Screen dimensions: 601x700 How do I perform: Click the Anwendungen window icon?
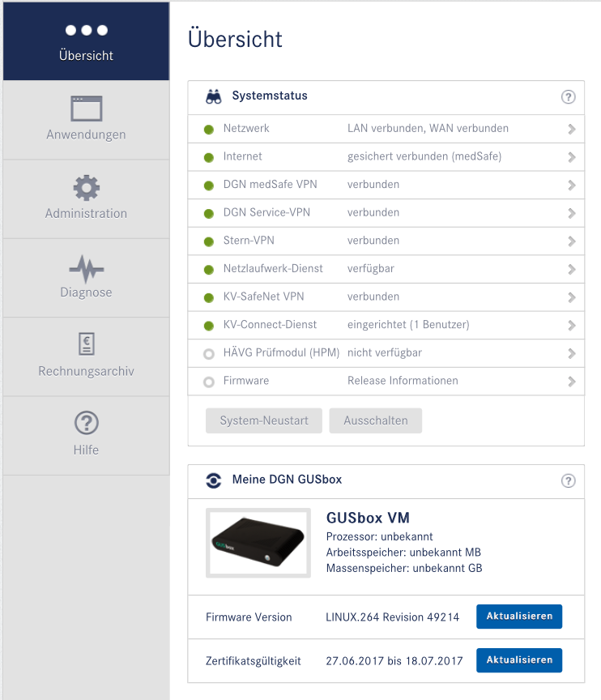pos(86,109)
